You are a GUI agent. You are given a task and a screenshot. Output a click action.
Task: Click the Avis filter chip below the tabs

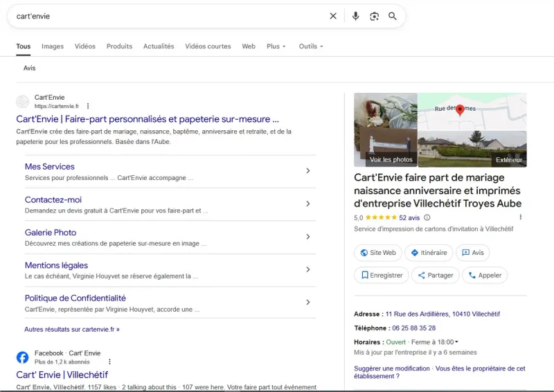tap(29, 68)
